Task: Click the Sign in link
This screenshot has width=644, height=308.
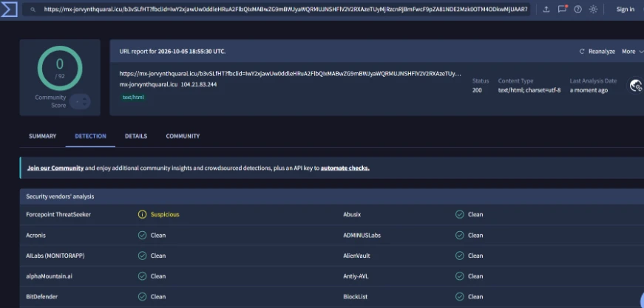Action: coord(625,9)
